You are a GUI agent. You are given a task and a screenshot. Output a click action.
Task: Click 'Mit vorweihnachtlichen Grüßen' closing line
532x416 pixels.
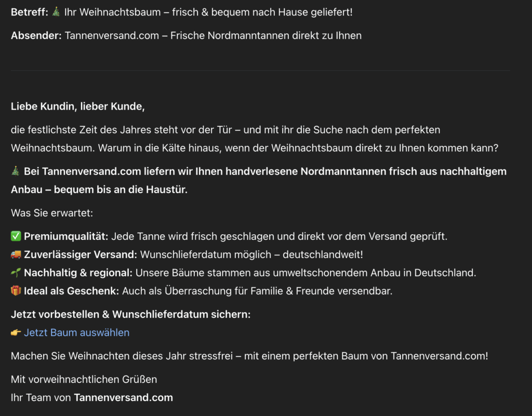[x=84, y=379]
